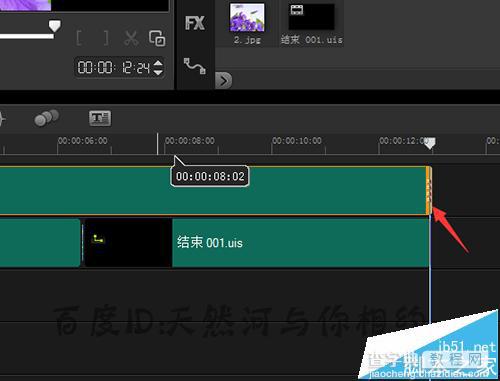Screen dimensions: 500x381
Task: Open the three-circles mixer tool icon
Action: click(47, 118)
